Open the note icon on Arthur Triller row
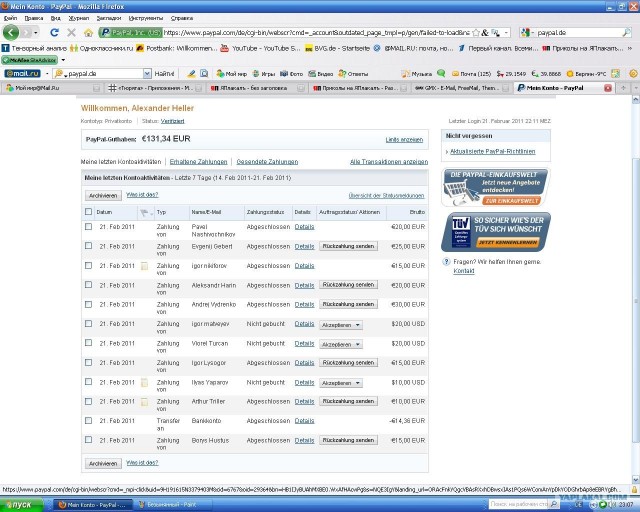 tap(144, 402)
